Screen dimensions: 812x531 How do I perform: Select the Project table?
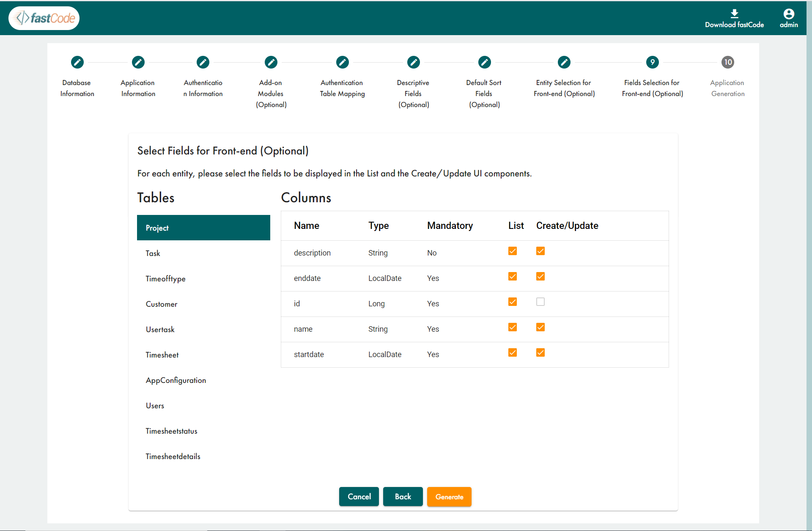[203, 228]
